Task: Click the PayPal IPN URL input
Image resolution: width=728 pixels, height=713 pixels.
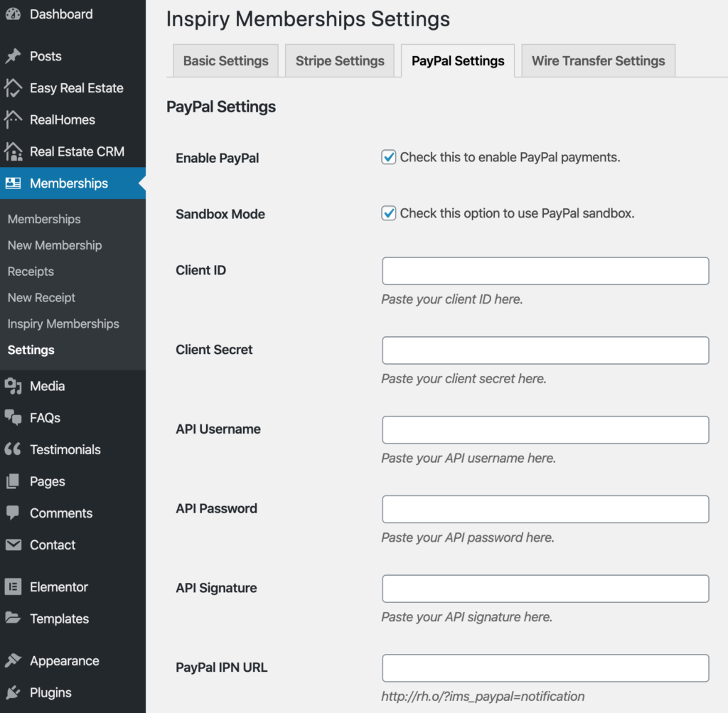Action: pos(545,668)
